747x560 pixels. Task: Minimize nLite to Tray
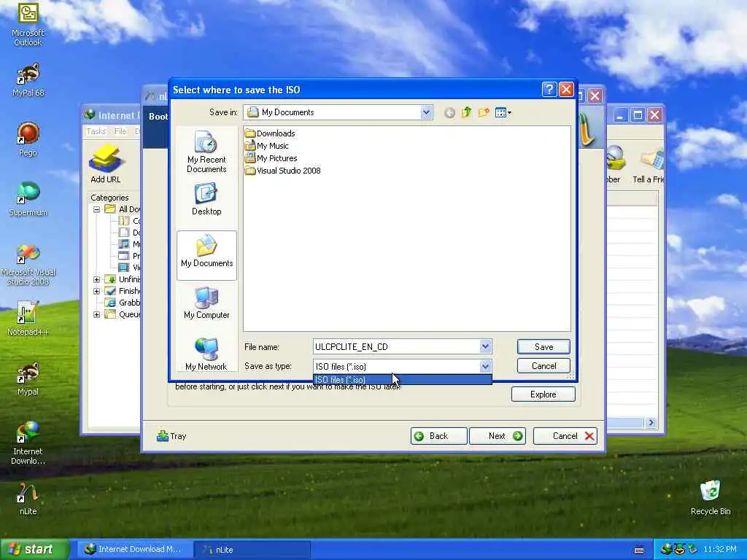click(x=171, y=436)
